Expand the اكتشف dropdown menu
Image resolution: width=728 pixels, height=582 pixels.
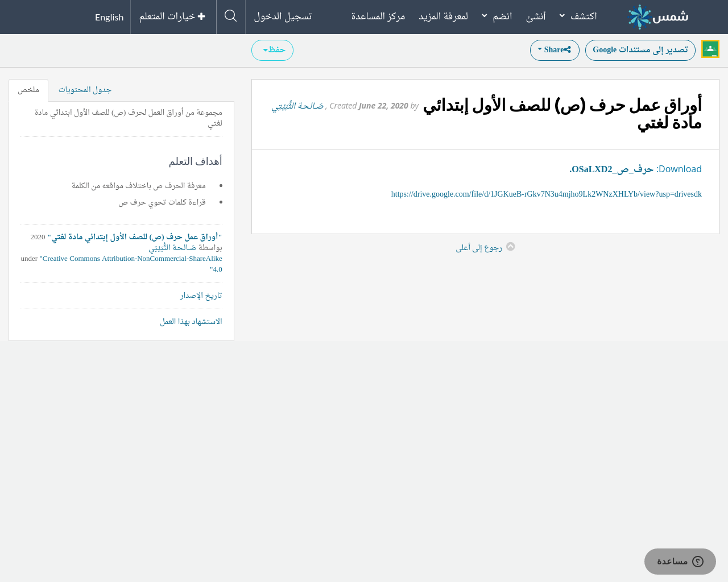coord(578,16)
